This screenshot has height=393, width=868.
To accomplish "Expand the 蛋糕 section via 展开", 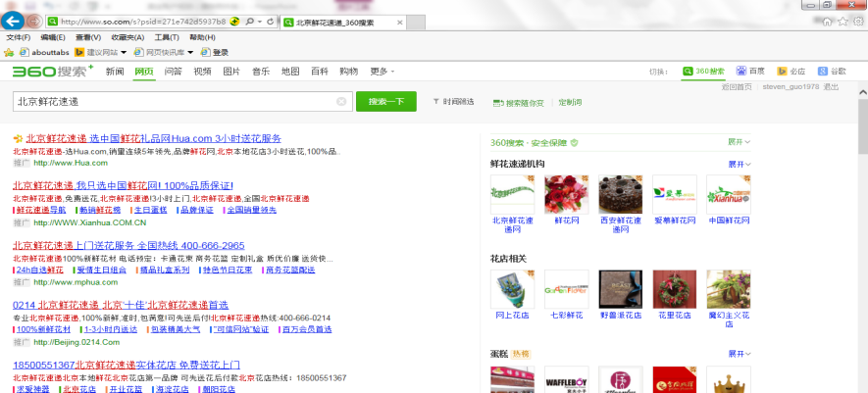I will click(x=739, y=354).
